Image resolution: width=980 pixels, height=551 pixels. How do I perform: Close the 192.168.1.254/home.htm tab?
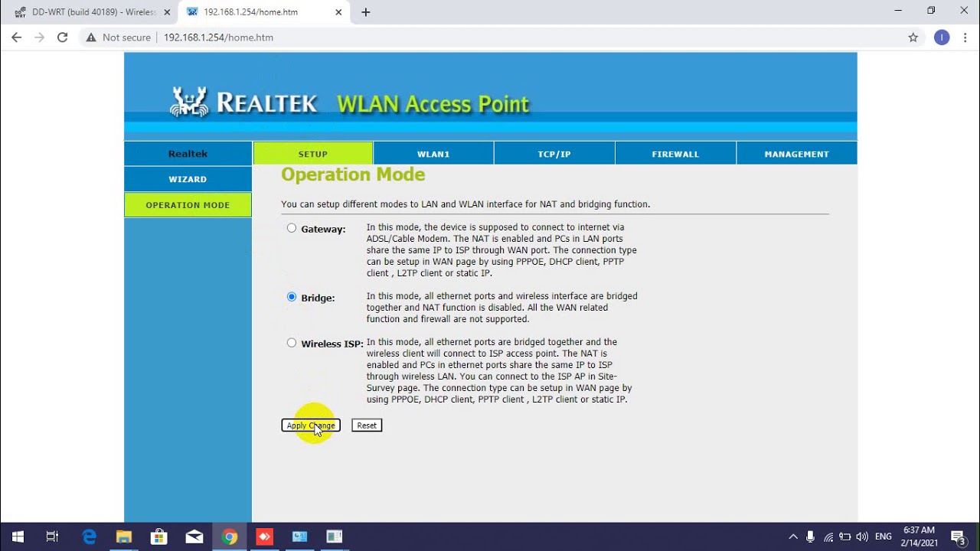338,12
